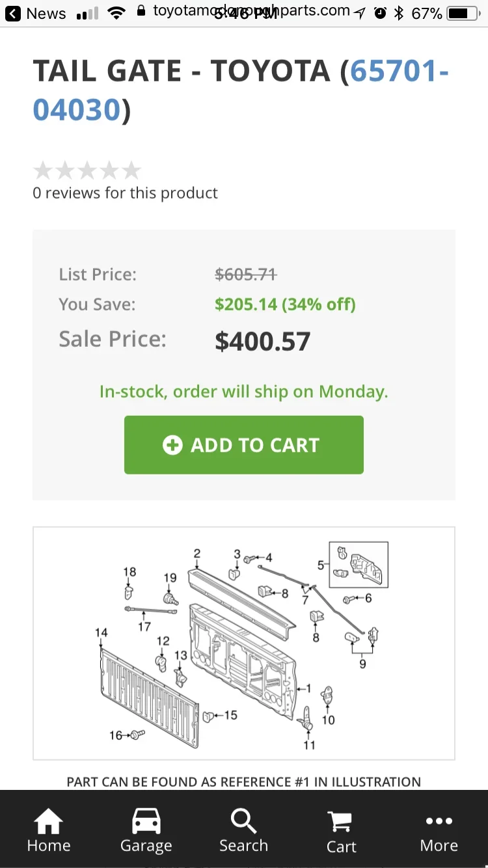Open the More dots menu
Viewport: 488px width, 868px height.
point(439,821)
